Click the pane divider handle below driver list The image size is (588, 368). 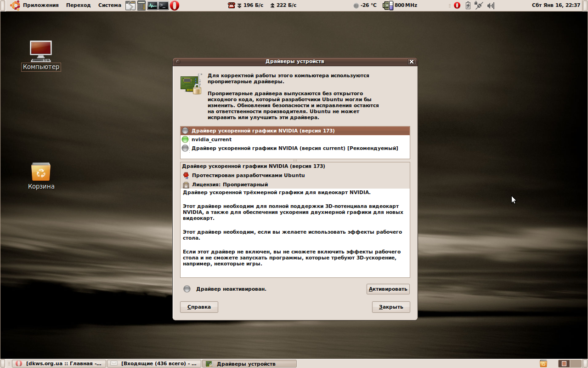click(x=295, y=160)
